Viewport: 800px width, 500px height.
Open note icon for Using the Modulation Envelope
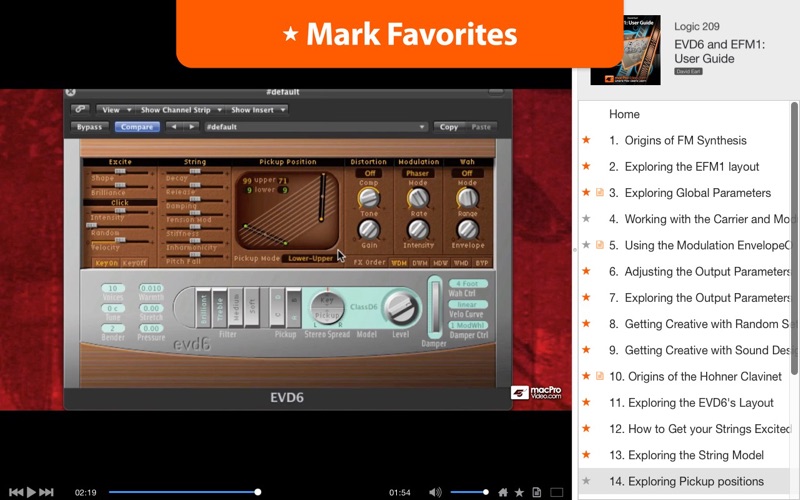(x=600, y=245)
